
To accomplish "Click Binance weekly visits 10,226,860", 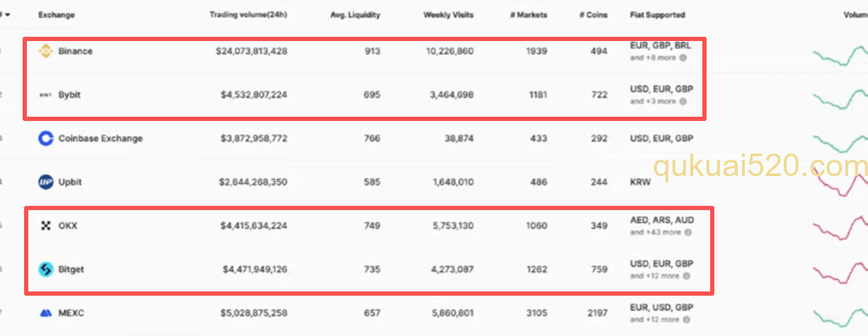I will (451, 51).
